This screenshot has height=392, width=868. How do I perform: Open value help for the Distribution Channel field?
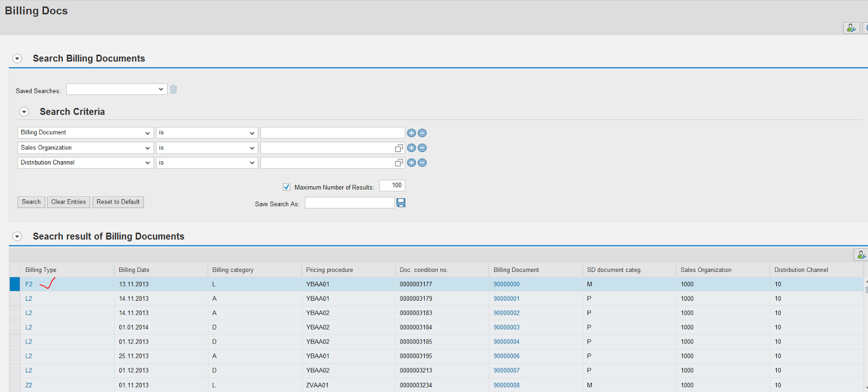tap(399, 163)
